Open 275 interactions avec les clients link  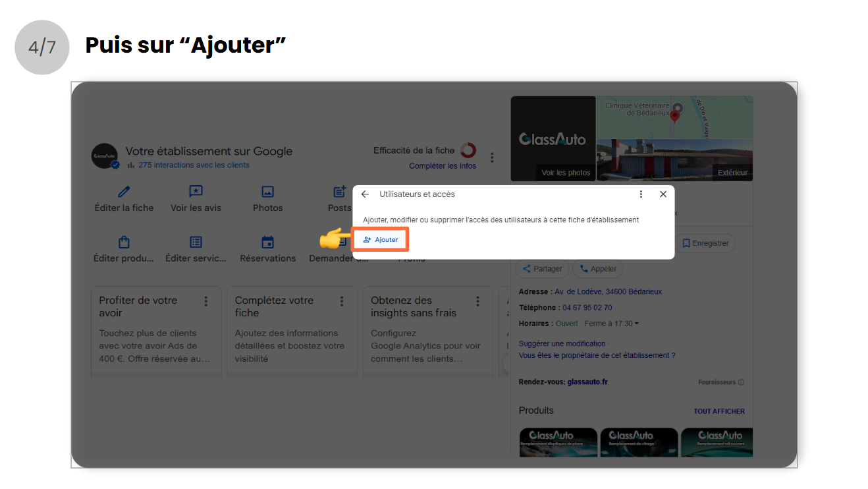point(194,165)
